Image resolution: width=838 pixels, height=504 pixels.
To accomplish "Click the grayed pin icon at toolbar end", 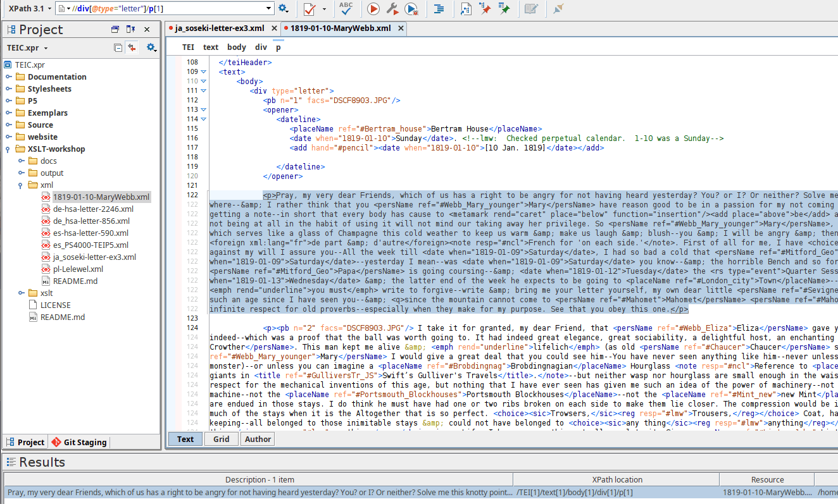I will (x=558, y=9).
